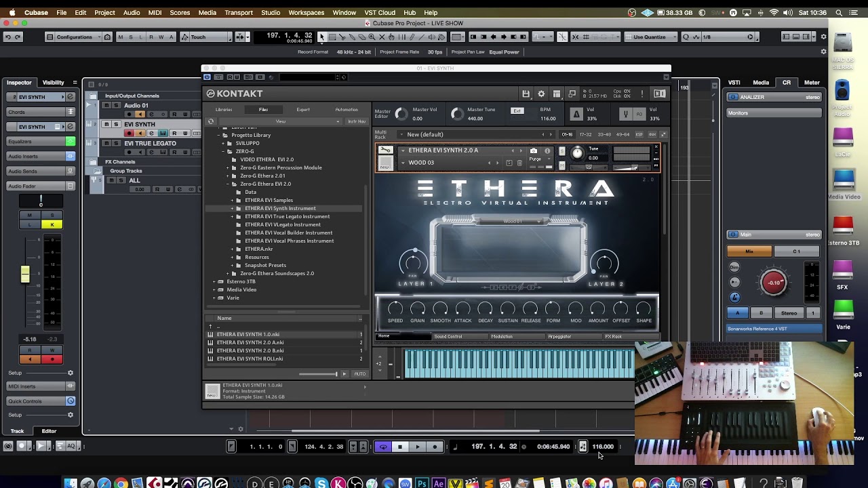The image size is (868, 488).
Task: Toggle Ext sync button in Kontakt
Action: 517,110
